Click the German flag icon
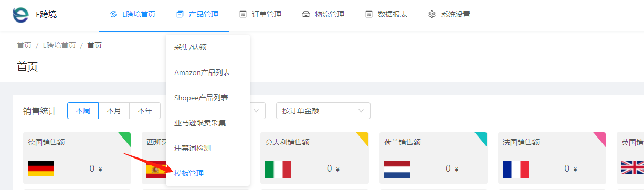The image size is (644, 190). [41, 169]
